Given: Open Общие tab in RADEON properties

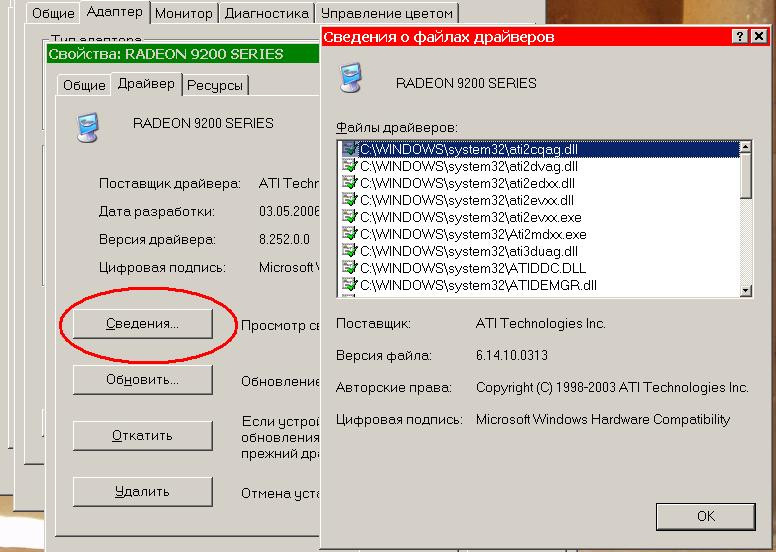Looking at the screenshot, I should pyautogui.click(x=84, y=86).
